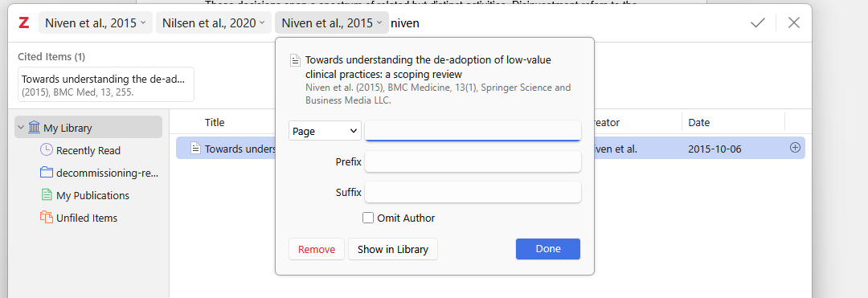Click Show in Library button
The image size is (868, 298).
click(x=393, y=249)
